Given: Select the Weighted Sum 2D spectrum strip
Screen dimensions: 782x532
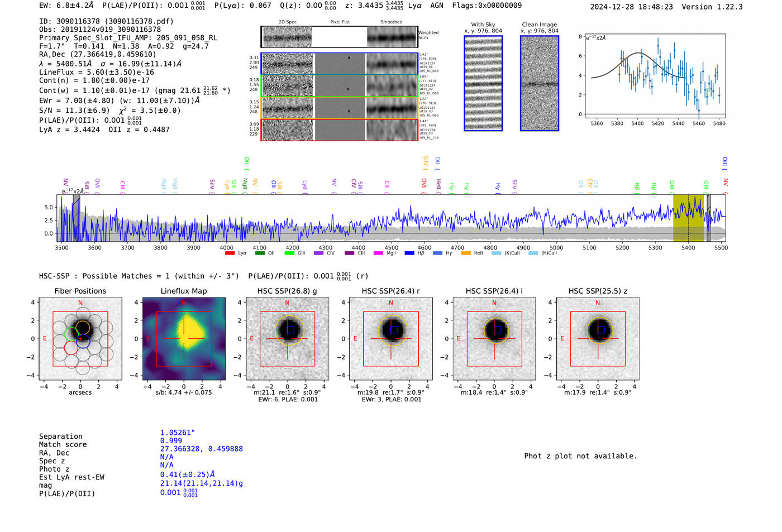Looking at the screenshot, I should point(339,37).
